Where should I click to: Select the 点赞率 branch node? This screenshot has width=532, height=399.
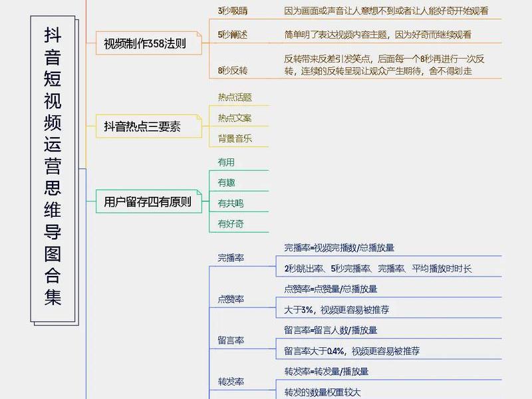[231, 299]
